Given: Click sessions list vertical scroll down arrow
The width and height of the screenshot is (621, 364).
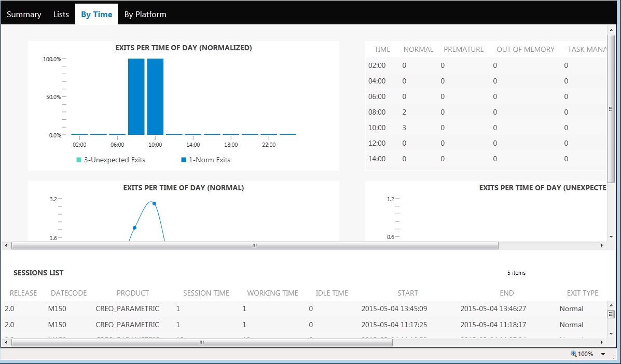Looking at the screenshot, I should pyautogui.click(x=611, y=335).
